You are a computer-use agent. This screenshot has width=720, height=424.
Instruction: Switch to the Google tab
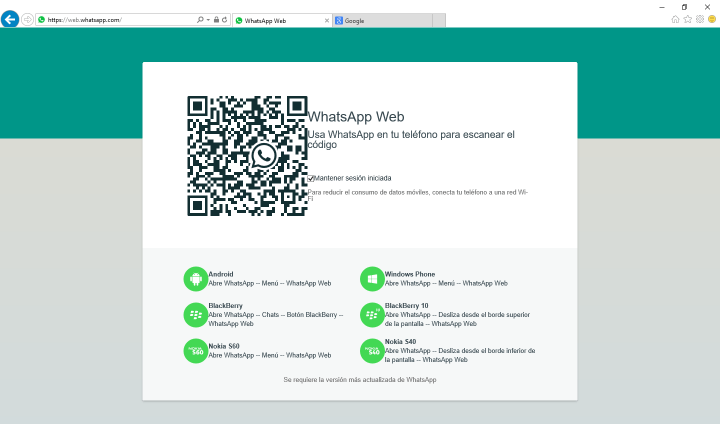click(x=382, y=21)
